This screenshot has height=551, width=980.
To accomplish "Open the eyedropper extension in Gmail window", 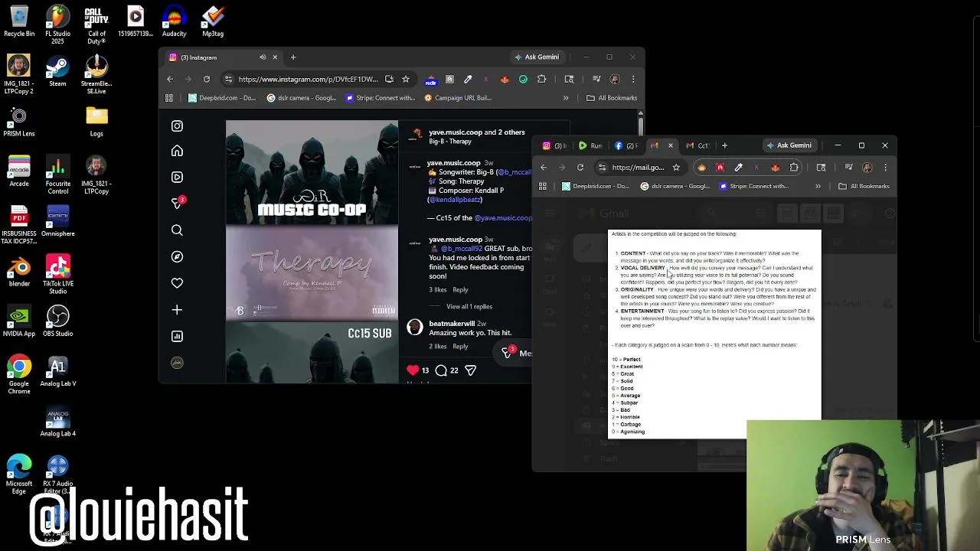I will click(x=738, y=168).
